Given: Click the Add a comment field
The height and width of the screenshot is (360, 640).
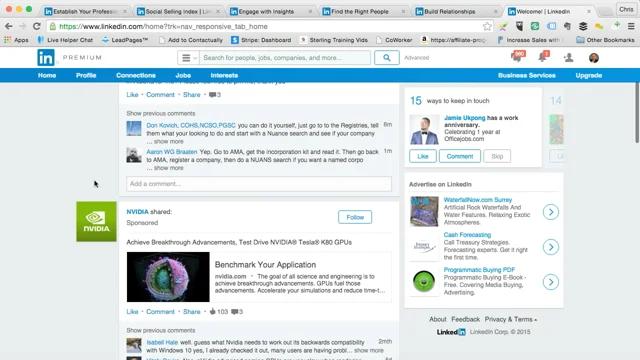Looking at the screenshot, I should click(259, 184).
